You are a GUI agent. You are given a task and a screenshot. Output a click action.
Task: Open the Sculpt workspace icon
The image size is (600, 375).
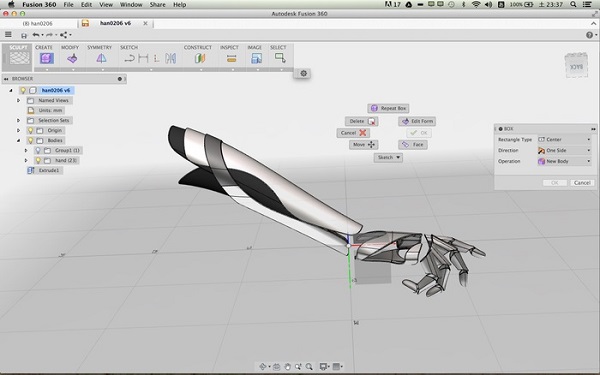[x=19, y=58]
